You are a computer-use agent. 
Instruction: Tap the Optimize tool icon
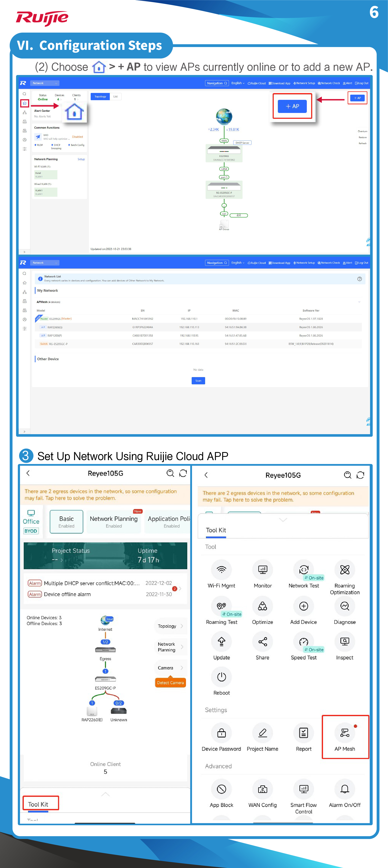[263, 606]
